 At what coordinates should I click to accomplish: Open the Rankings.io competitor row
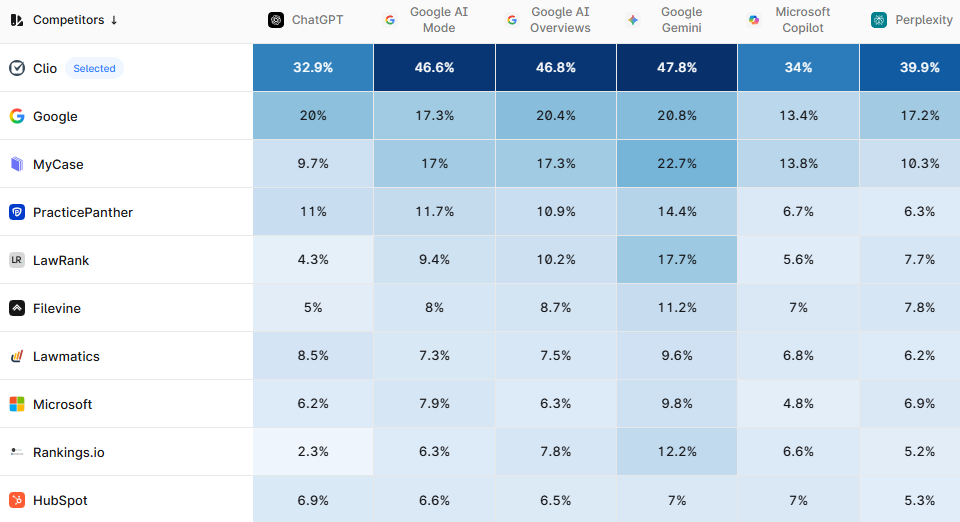pyautogui.click(x=68, y=452)
